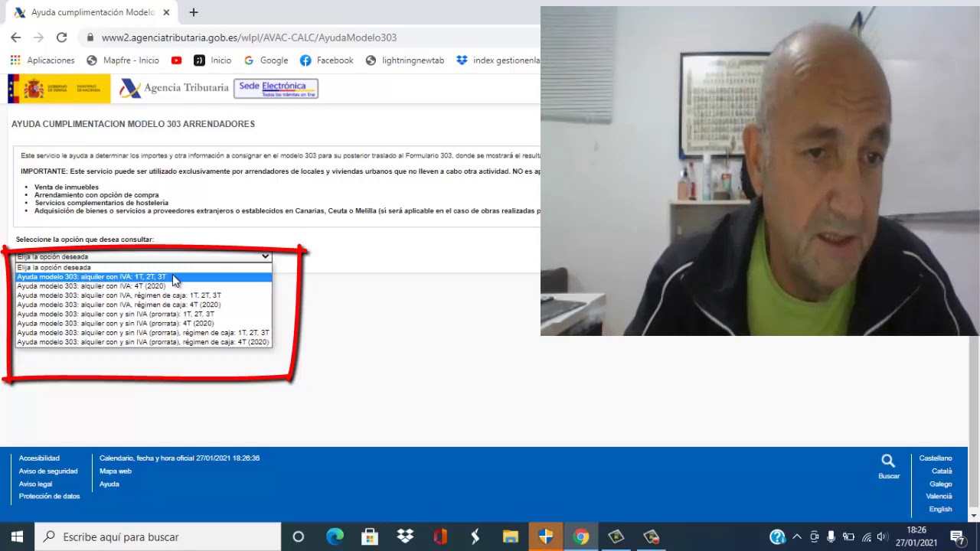Click the Agencia Tributaria logo
This screenshot has height=551, width=980.
[x=172, y=88]
